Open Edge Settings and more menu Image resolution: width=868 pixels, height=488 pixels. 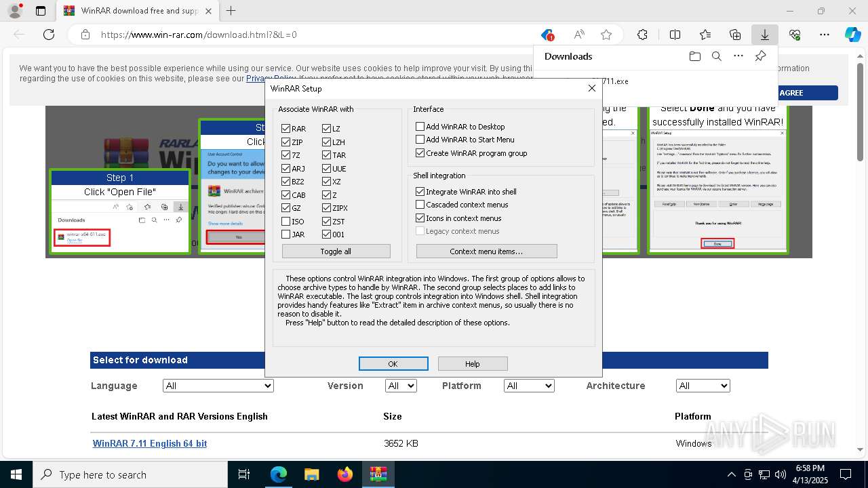point(825,35)
